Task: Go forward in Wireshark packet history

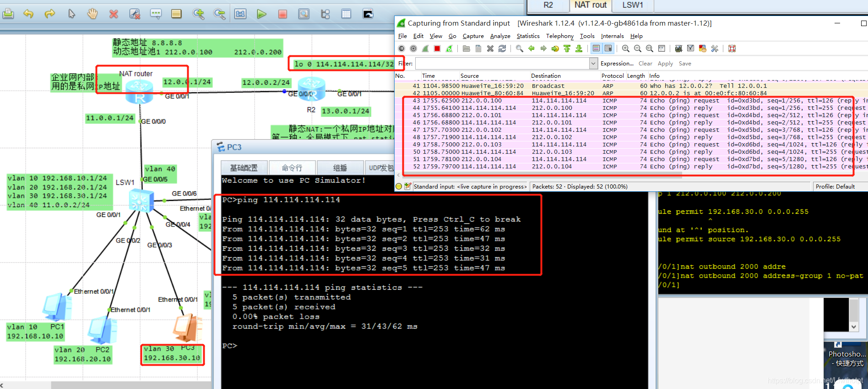Action: coord(543,49)
